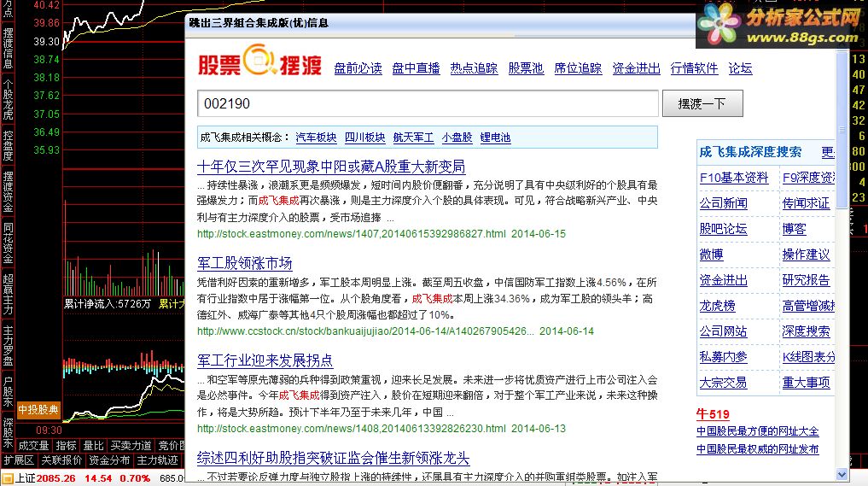Open 资金进出 in deep search panel
Screen dimensions: 868x486
point(724,280)
